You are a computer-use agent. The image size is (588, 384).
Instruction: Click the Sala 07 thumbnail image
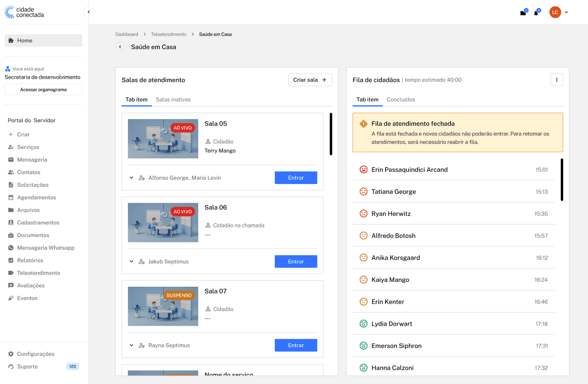[x=163, y=306]
